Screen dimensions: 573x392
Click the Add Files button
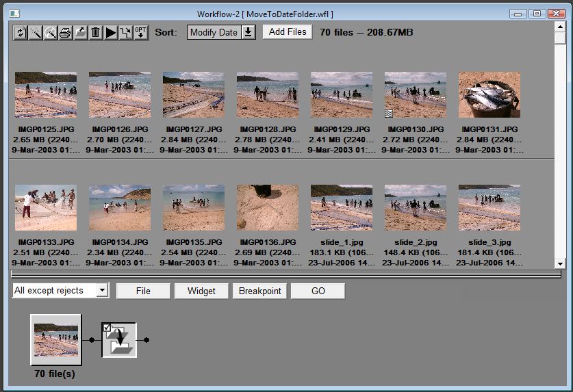tap(288, 31)
